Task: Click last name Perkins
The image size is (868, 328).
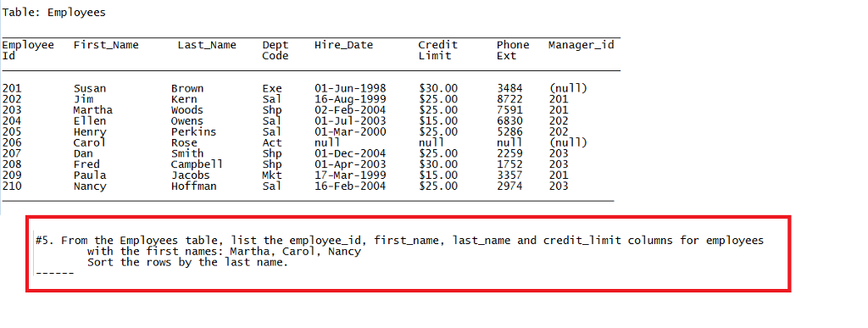Action: click(194, 132)
